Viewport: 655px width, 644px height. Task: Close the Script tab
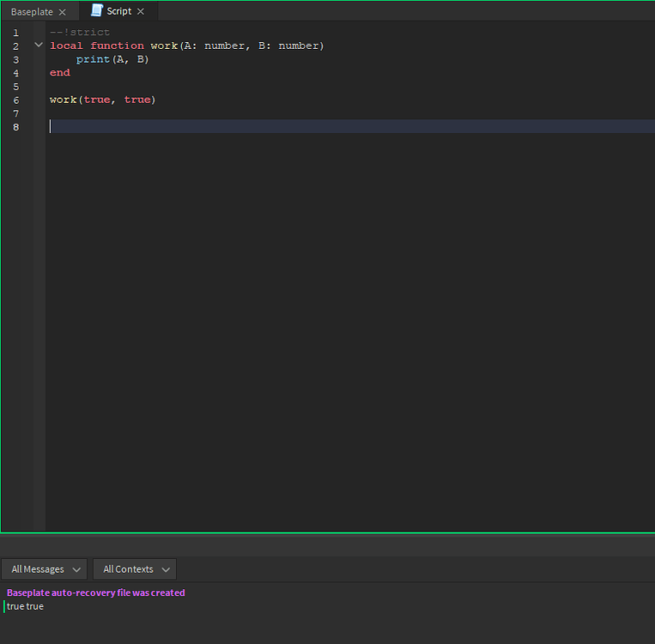point(141,11)
